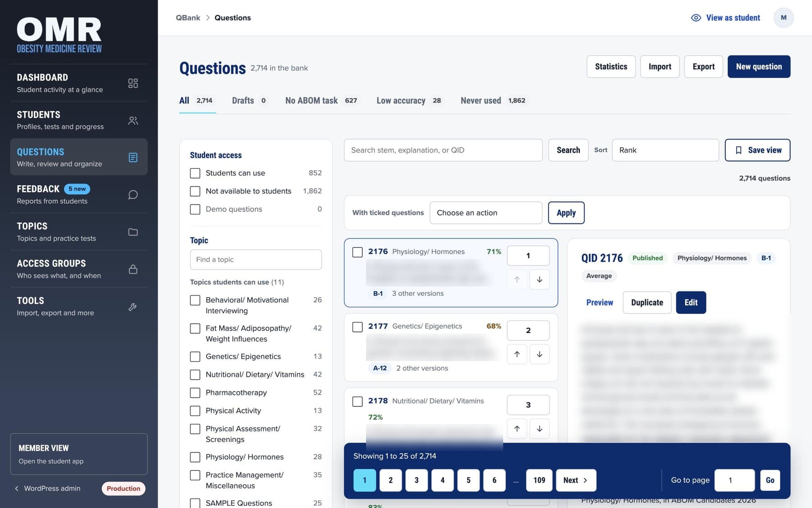This screenshot has width=812, height=508.
Task: Click the Search button
Action: tap(568, 150)
